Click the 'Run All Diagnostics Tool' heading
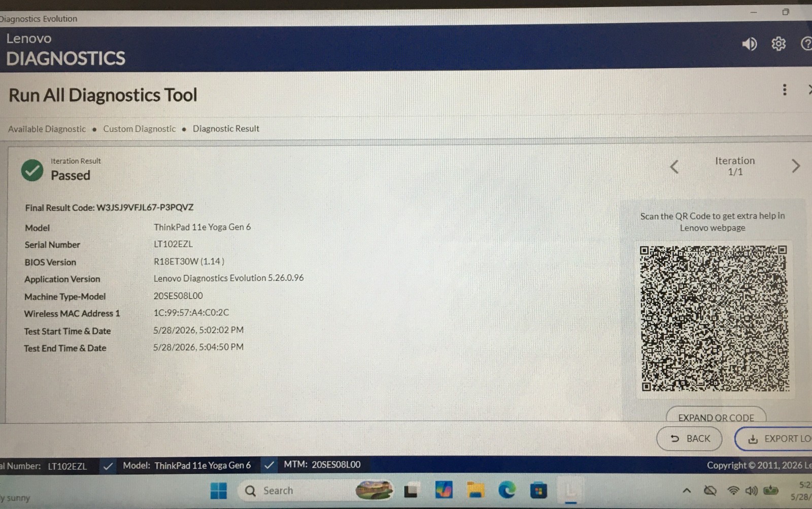This screenshot has height=509, width=812. pyautogui.click(x=103, y=95)
